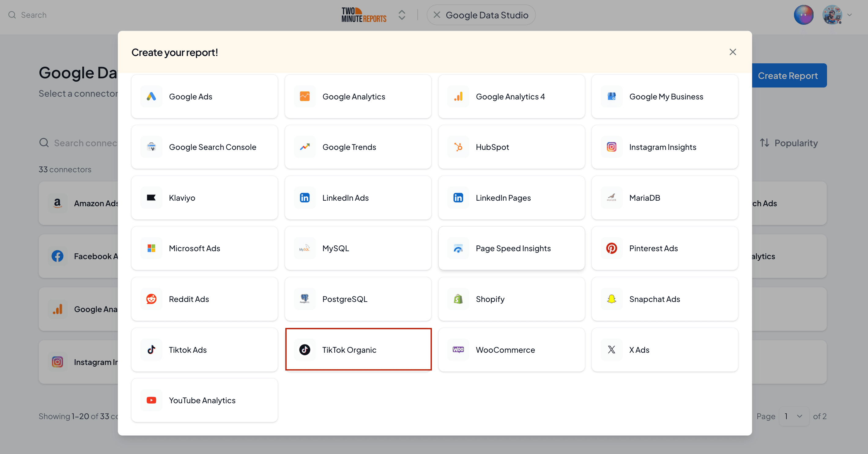Expand the user profile dropdown chevron
This screenshot has width=868, height=454.
849,15
